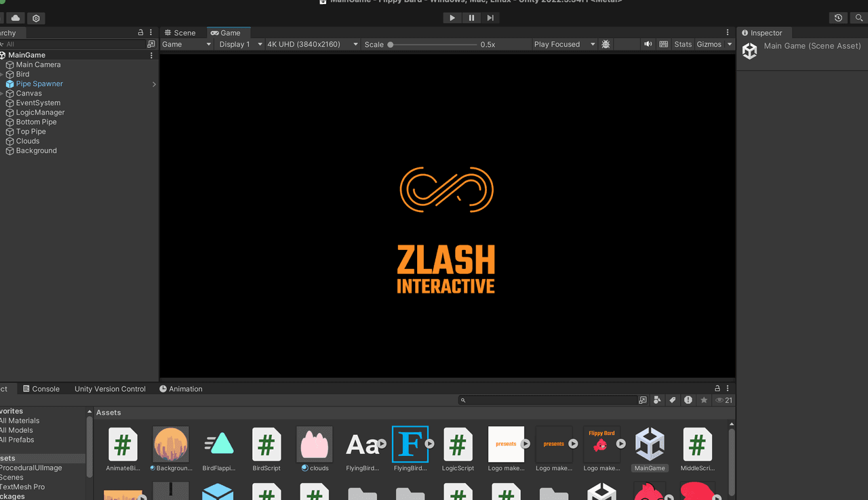This screenshot has width=868, height=500.
Task: Search by label tag icon in Project
Action: point(673,400)
